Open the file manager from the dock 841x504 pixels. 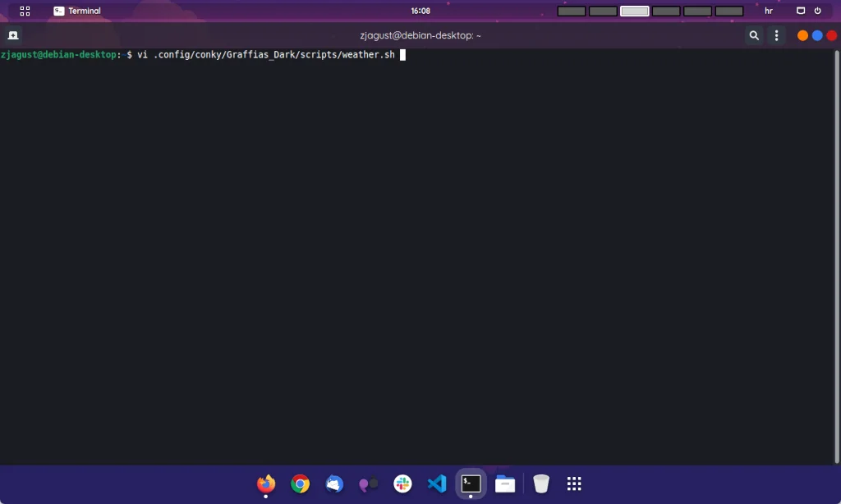coord(504,483)
